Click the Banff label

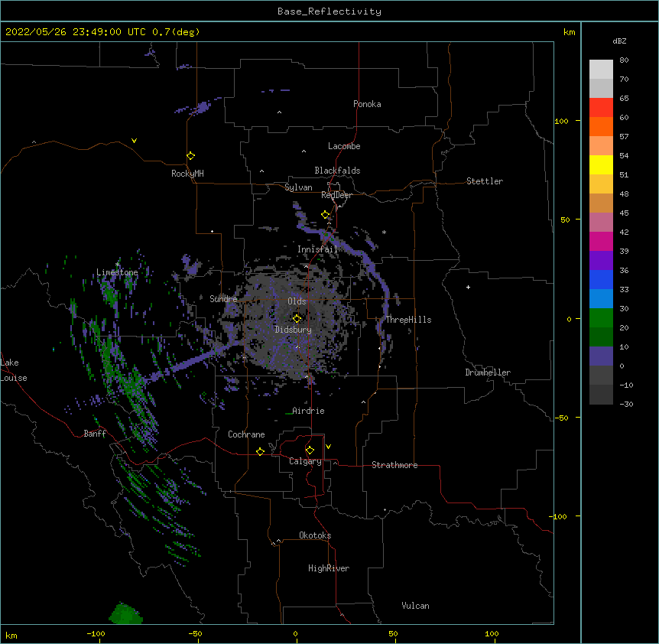tap(95, 434)
